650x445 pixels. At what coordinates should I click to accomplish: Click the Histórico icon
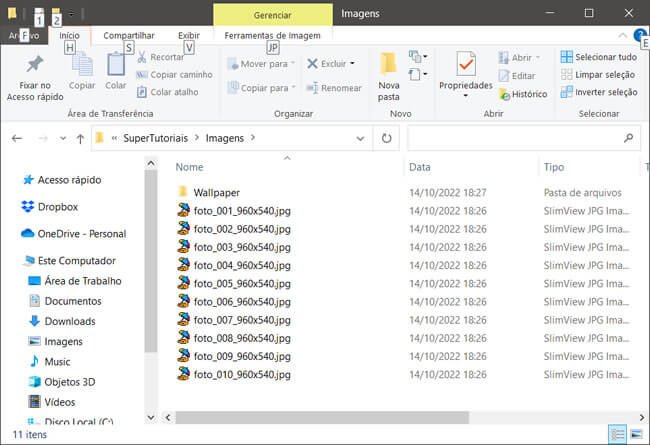pos(523,94)
